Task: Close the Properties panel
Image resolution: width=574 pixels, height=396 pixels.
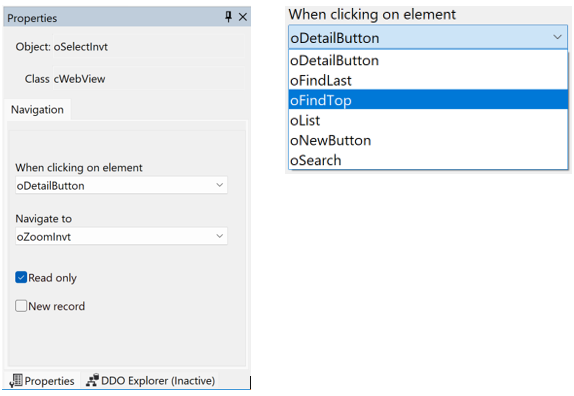Action: [243, 17]
